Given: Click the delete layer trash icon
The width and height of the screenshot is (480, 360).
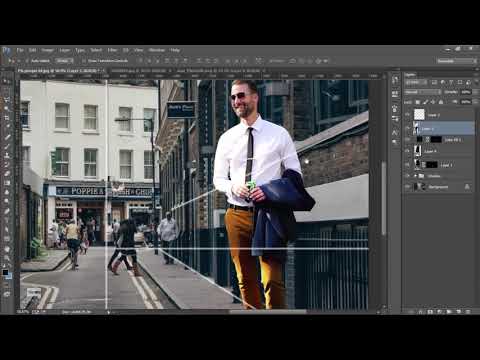Looking at the screenshot, I should click(468, 312).
